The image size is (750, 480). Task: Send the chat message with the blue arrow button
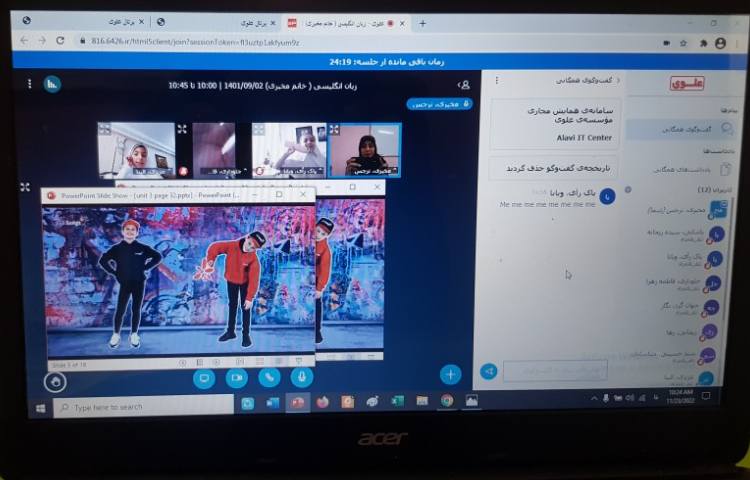489,371
